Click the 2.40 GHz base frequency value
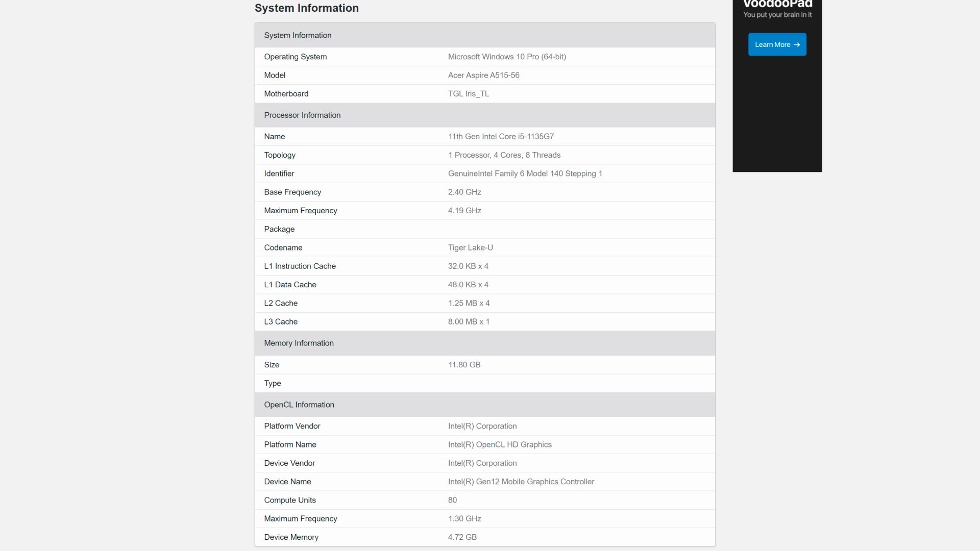This screenshot has width=980, height=551. click(x=464, y=192)
